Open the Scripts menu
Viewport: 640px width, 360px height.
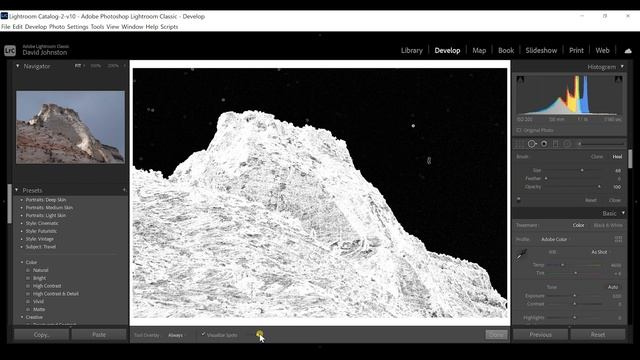point(169,27)
